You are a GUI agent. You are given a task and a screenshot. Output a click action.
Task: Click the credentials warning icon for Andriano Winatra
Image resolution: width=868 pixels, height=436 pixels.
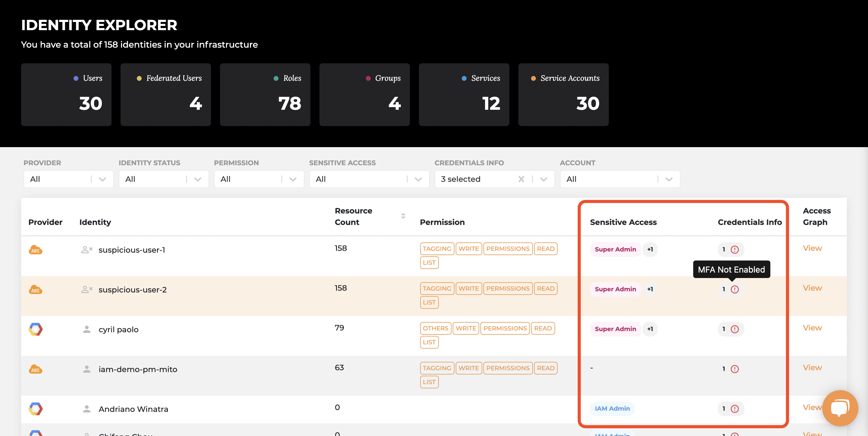tap(734, 409)
